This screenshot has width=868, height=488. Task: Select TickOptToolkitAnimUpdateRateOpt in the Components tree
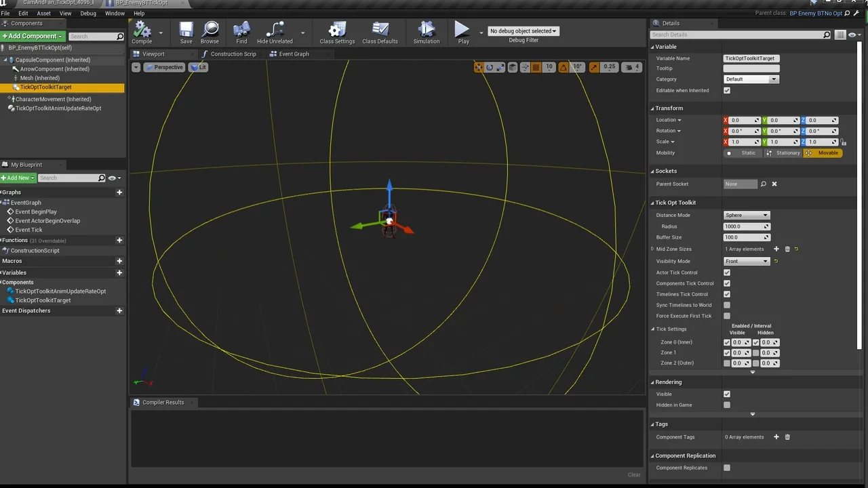58,108
